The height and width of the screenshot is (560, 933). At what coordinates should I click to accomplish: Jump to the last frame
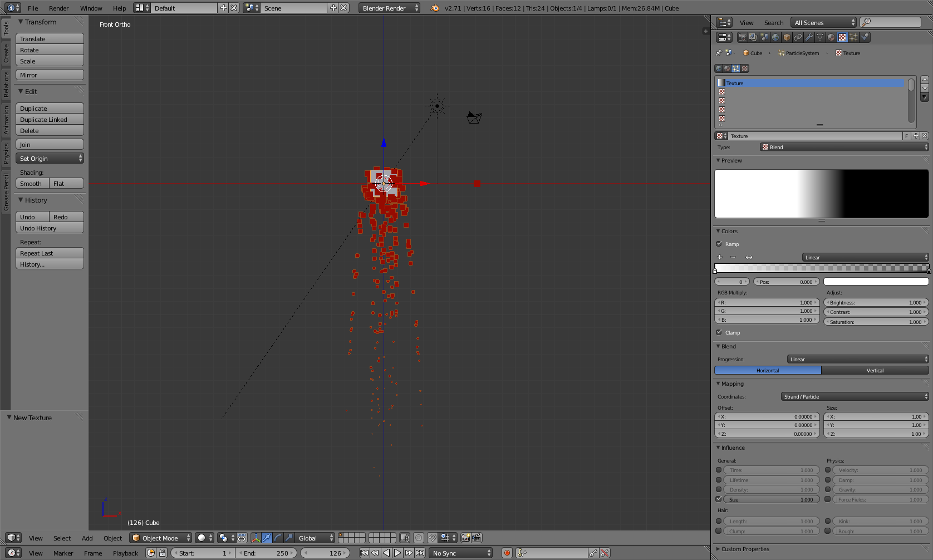[420, 553]
